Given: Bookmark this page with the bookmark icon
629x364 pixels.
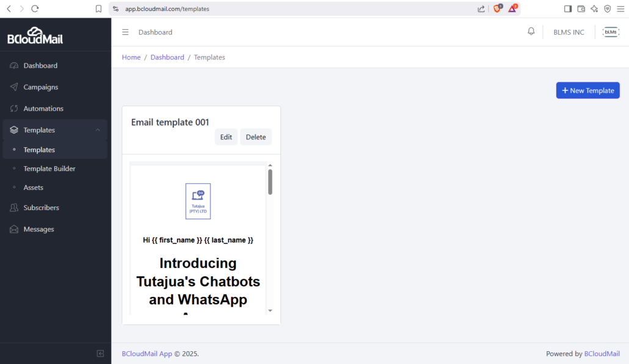Looking at the screenshot, I should (99, 9).
